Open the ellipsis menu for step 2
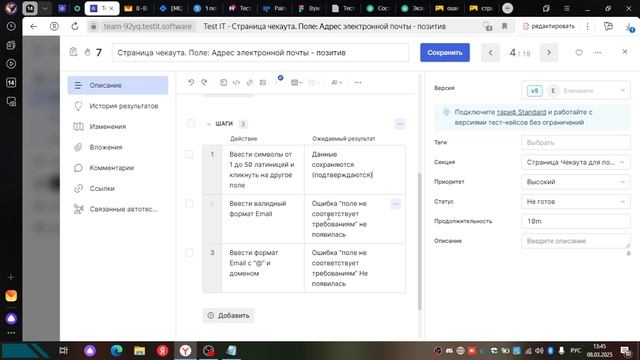Screen dimensions: 640x360 (x=396, y=204)
